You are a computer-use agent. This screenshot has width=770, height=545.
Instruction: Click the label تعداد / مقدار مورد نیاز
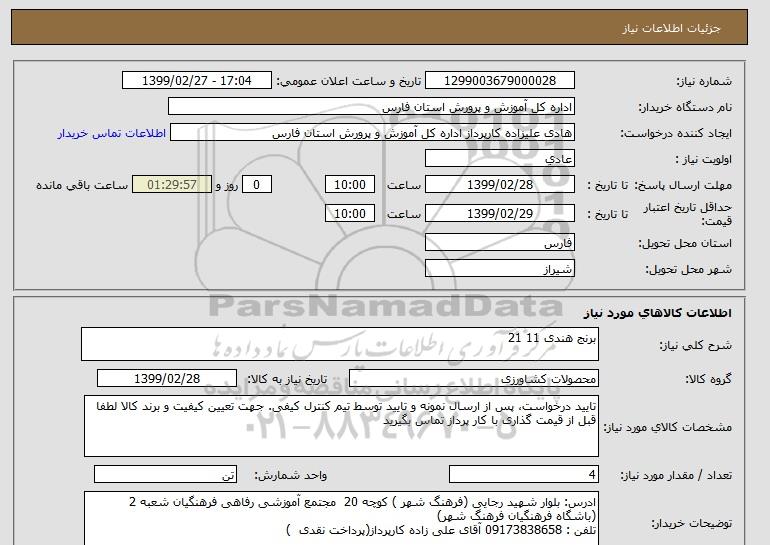(676, 475)
